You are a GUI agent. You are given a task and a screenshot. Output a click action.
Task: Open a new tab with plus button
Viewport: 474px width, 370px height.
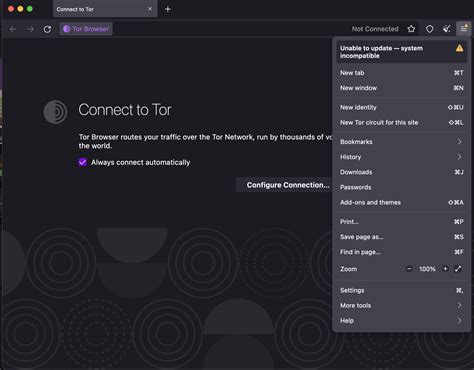168,9
